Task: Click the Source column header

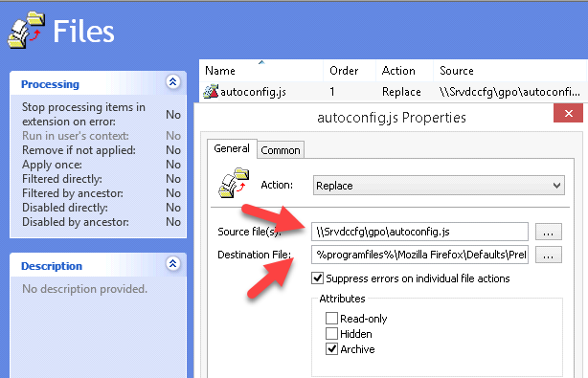Action: tap(510, 71)
